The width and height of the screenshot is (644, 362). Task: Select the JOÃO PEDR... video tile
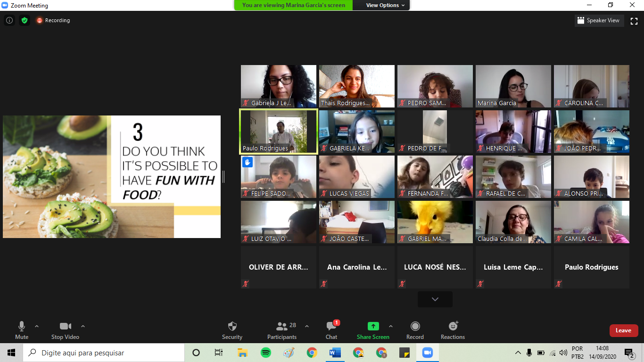592,132
